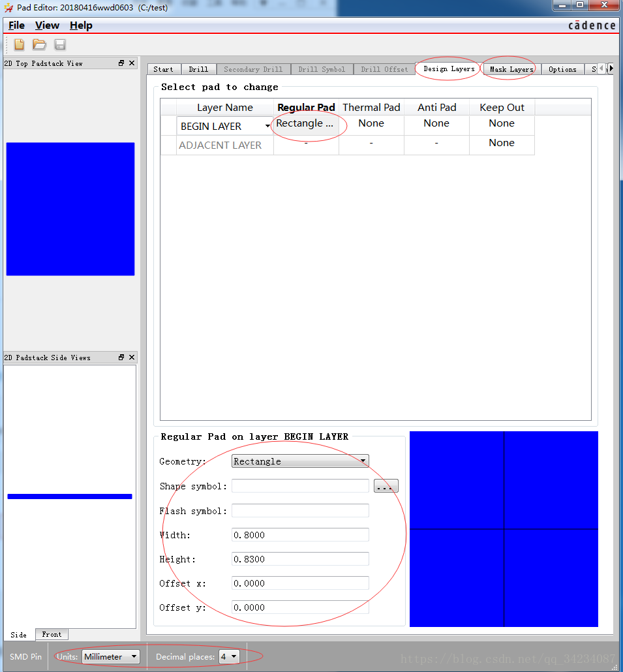
Task: Open BEGIN LAYER name dropdown
Action: pyautogui.click(x=267, y=126)
